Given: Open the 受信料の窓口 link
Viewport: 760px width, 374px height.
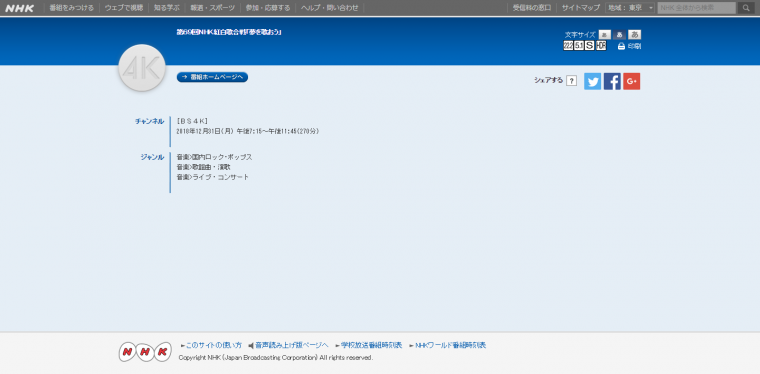Looking at the screenshot, I should click(x=532, y=8).
